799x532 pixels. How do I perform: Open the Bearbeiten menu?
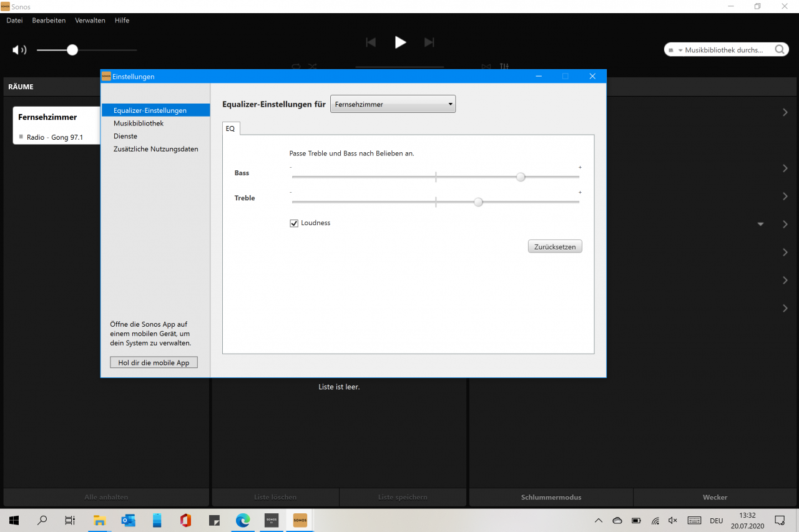(x=49, y=20)
